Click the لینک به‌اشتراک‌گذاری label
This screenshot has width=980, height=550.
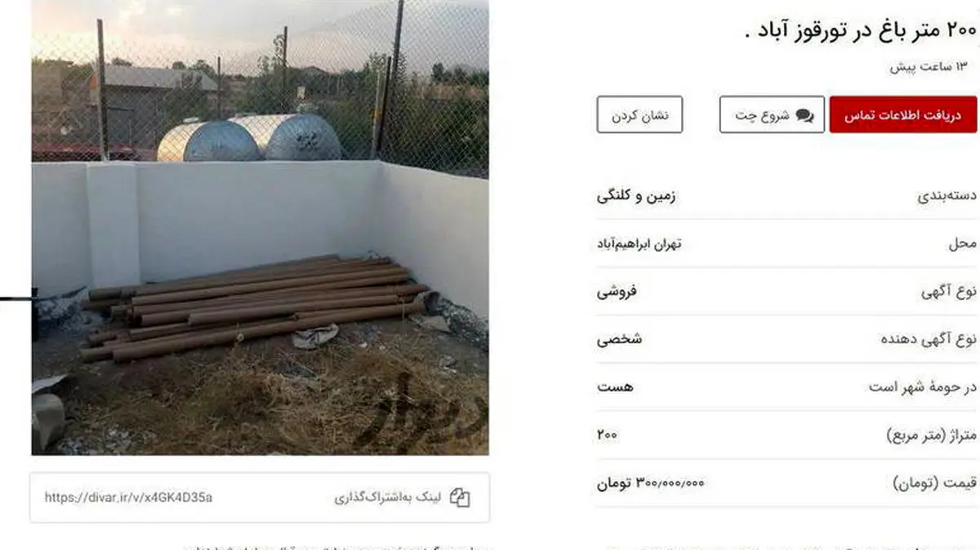point(387,498)
